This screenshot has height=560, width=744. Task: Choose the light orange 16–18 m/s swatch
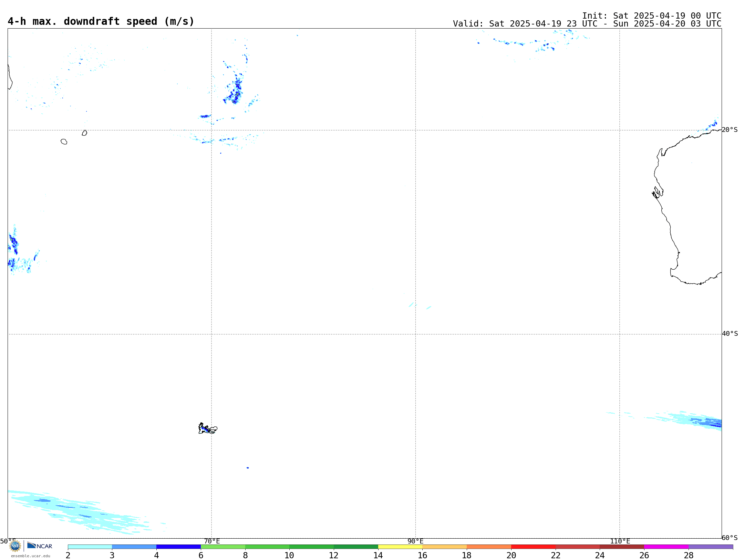445,547
